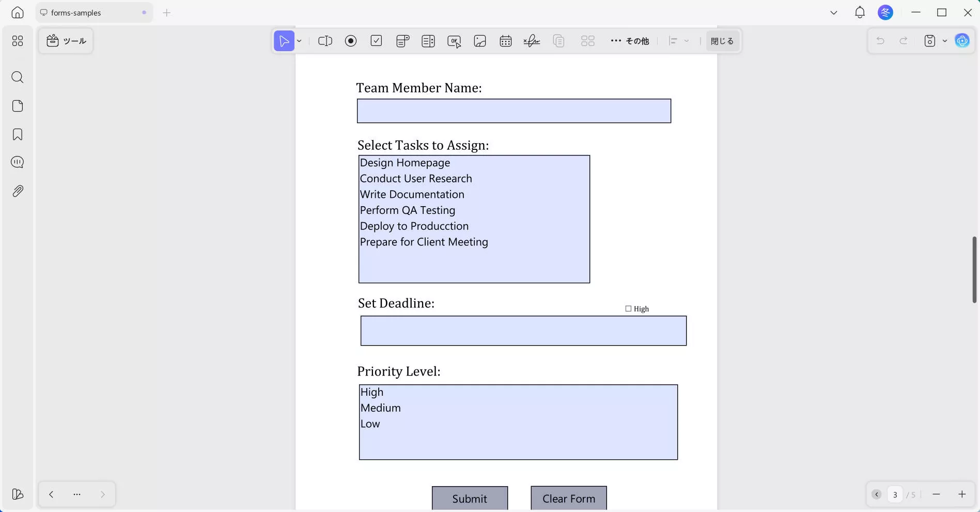Select the list box form tool
The width and height of the screenshot is (980, 512).
pyautogui.click(x=428, y=41)
